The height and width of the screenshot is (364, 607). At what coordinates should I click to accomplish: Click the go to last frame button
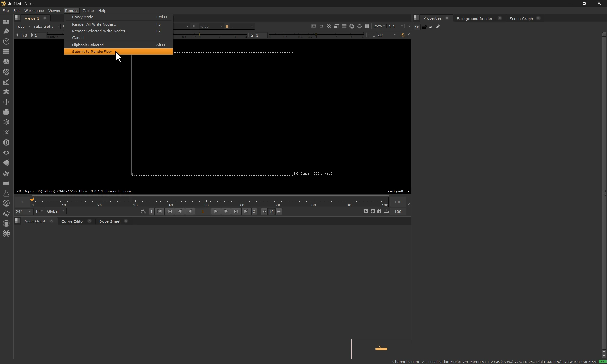pyautogui.click(x=246, y=211)
